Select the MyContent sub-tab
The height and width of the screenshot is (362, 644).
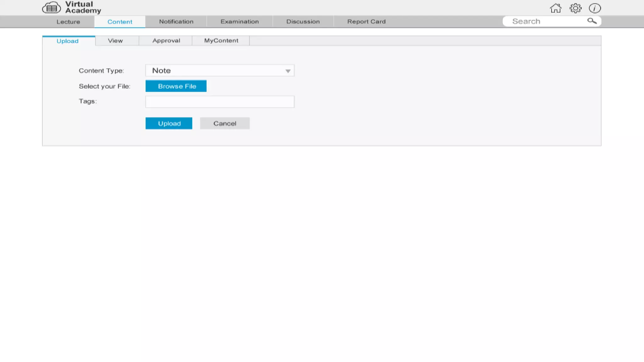pyautogui.click(x=221, y=41)
